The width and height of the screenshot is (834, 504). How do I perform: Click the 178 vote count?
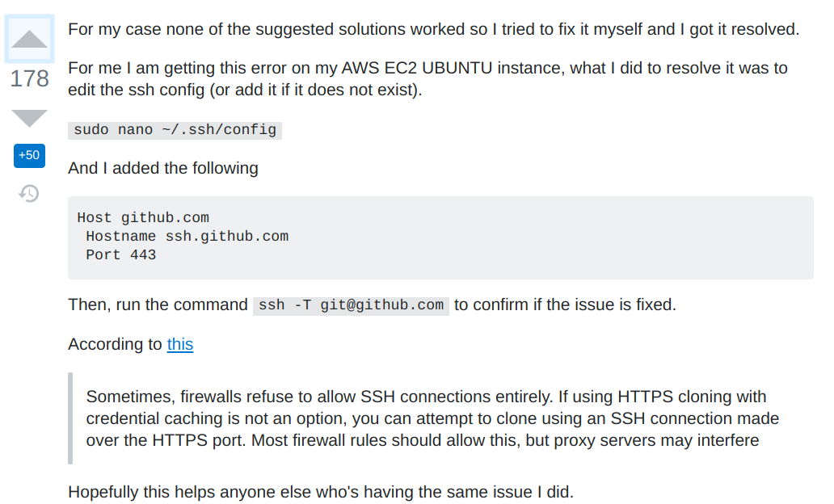(x=29, y=78)
